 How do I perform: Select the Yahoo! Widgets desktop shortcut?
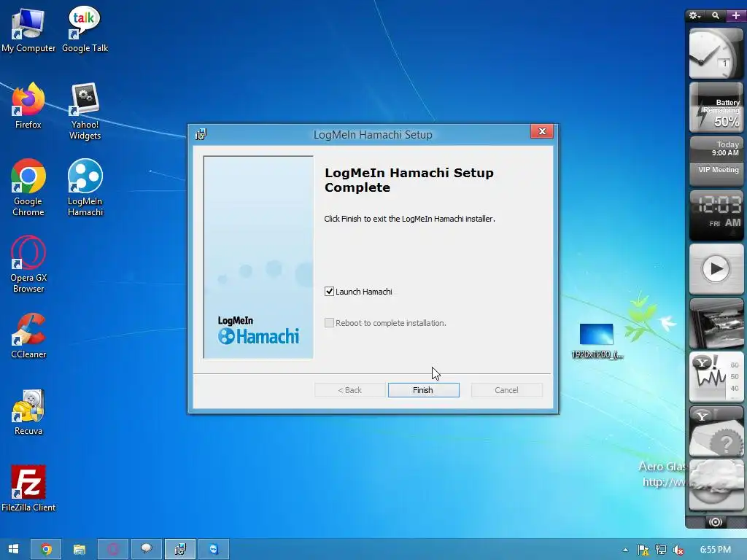tap(85, 112)
